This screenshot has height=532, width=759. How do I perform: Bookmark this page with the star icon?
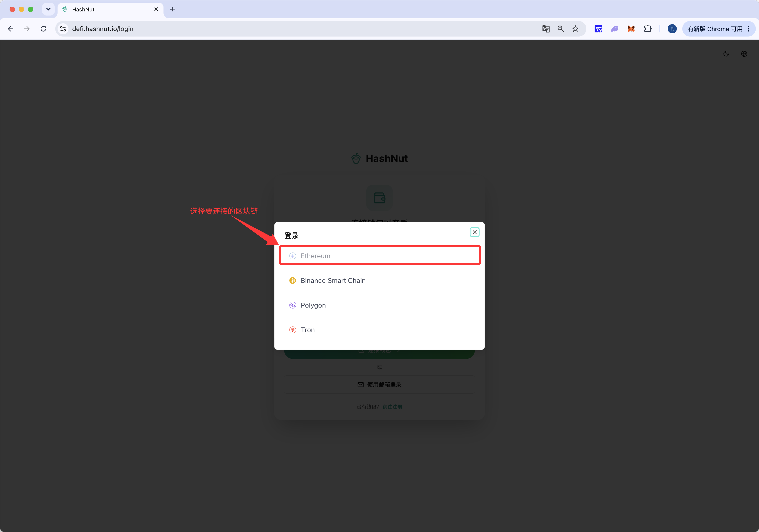576,29
